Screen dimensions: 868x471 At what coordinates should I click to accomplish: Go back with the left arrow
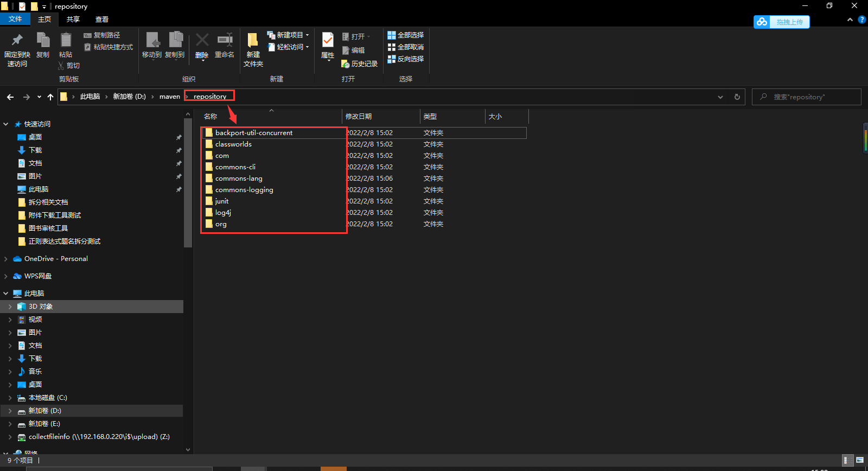tap(10, 97)
